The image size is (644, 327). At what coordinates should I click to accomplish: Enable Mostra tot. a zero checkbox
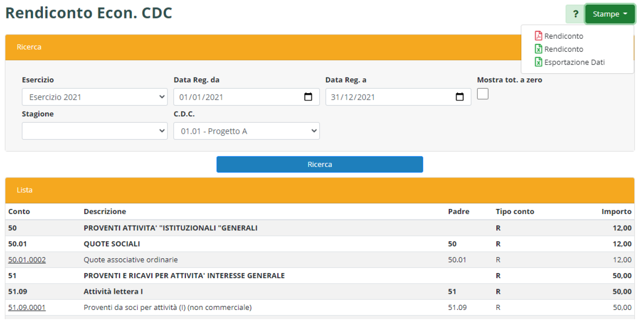point(483,94)
